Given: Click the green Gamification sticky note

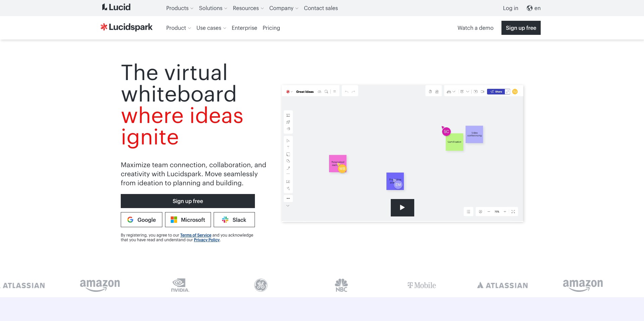Looking at the screenshot, I should pyautogui.click(x=454, y=142).
